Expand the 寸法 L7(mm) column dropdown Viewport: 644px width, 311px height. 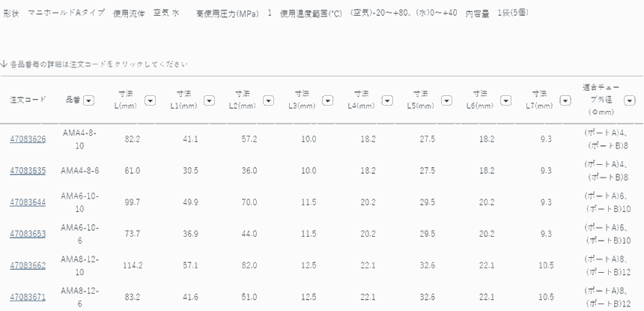tap(565, 100)
